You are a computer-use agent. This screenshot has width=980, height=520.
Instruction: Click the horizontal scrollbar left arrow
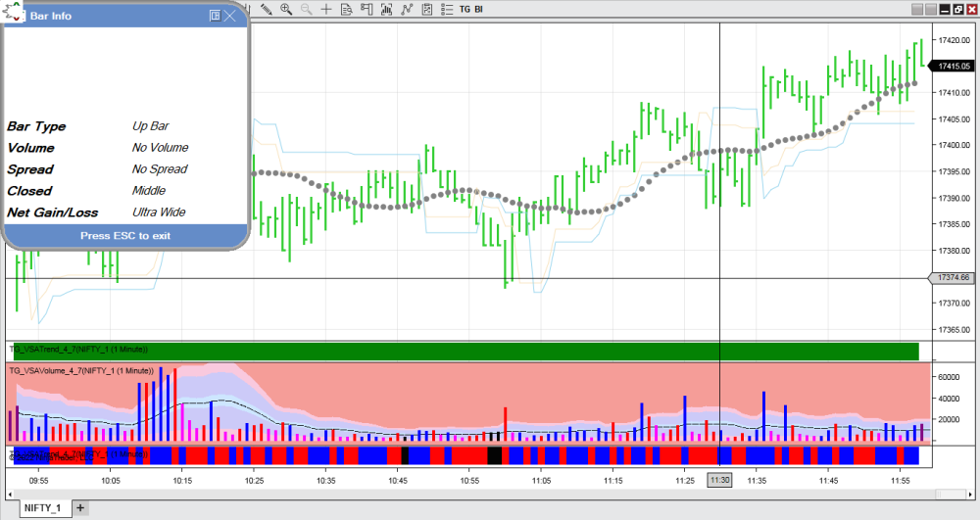tap(8, 495)
